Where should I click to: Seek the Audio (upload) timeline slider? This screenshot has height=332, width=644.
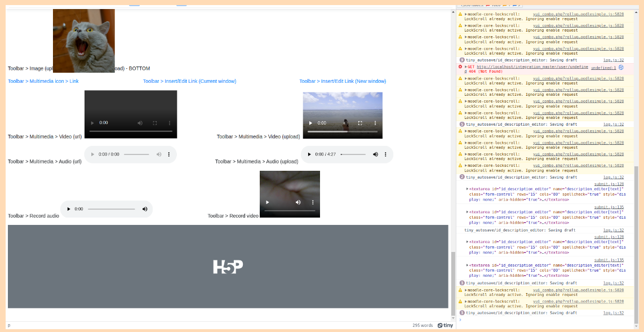coord(353,154)
